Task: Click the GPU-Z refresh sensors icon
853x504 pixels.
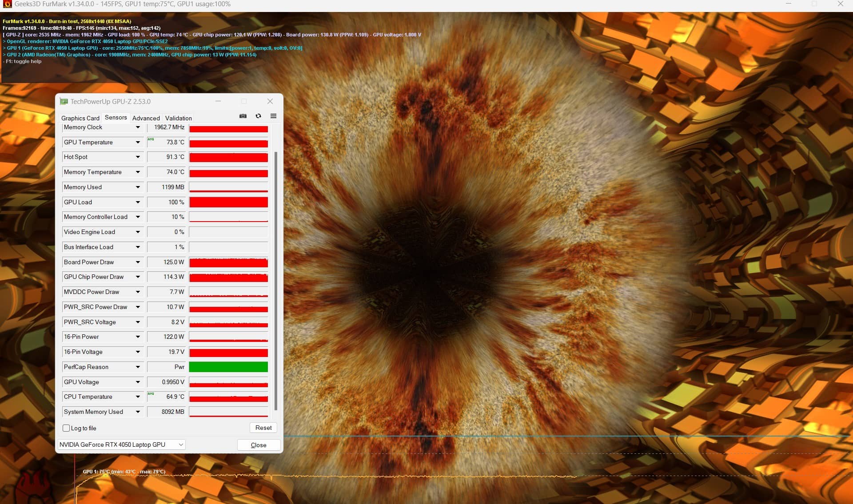Action: 258,116
